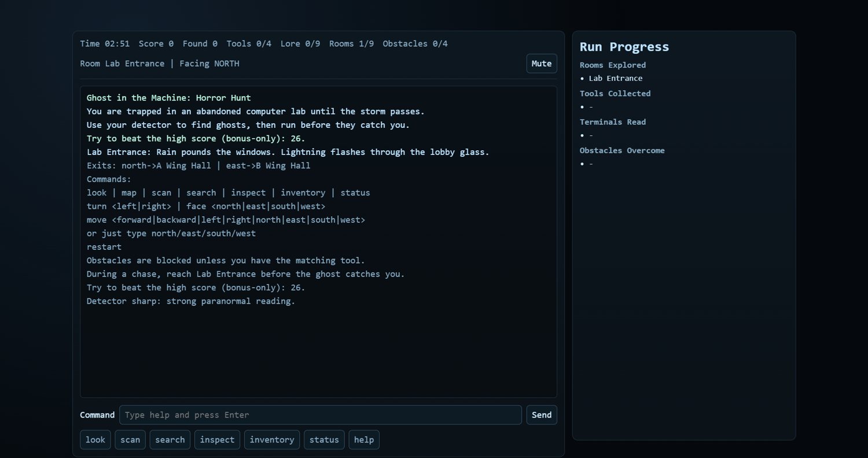Toggle the Mute sound button

[x=542, y=64]
